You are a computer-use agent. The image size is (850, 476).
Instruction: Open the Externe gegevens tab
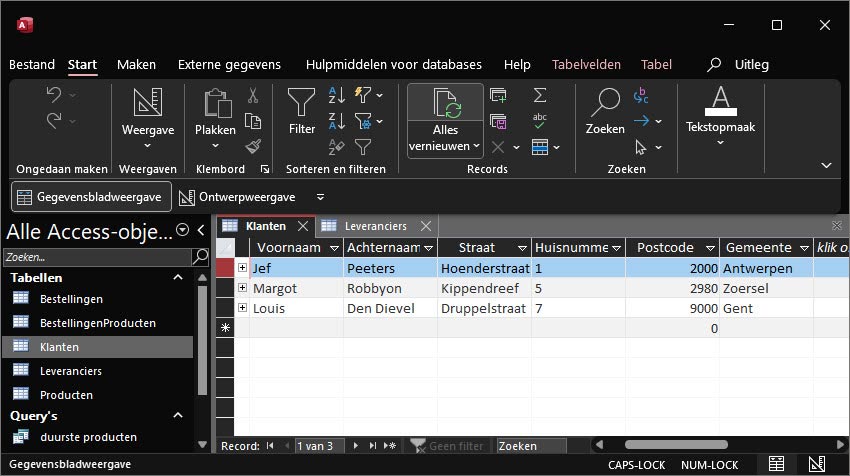[229, 65]
